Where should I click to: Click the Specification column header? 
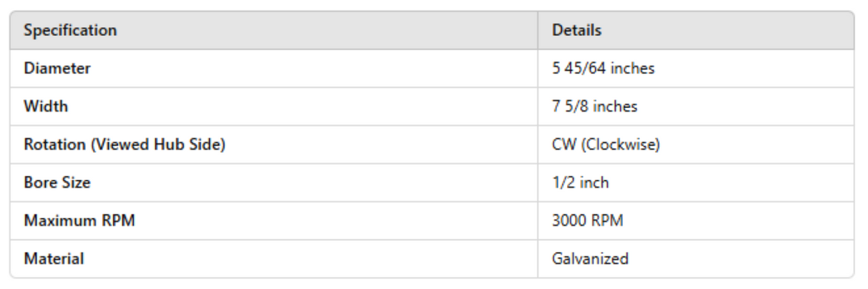click(x=70, y=31)
